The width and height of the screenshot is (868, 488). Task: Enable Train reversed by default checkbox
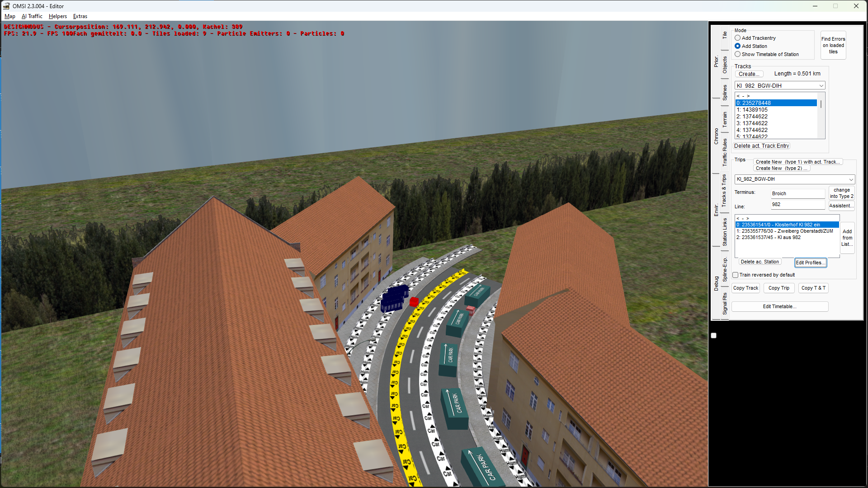point(735,275)
